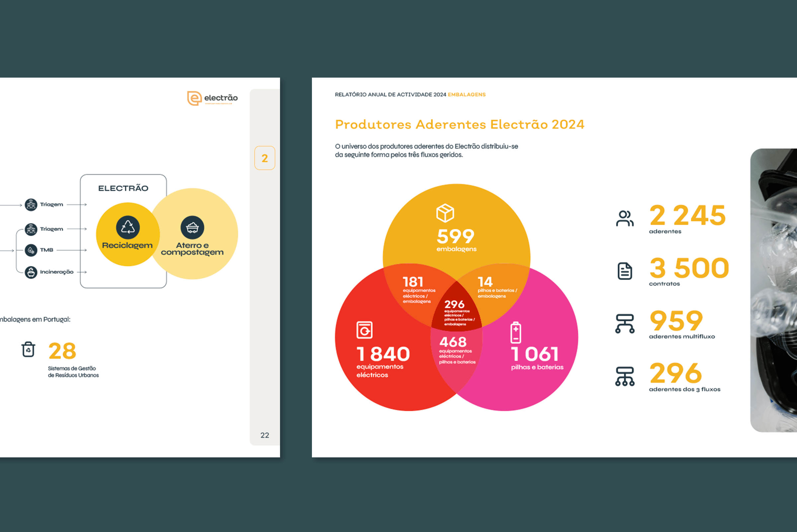797x532 pixels.
Task: Click the plastic packaging photo at right edge
Action: (773, 291)
